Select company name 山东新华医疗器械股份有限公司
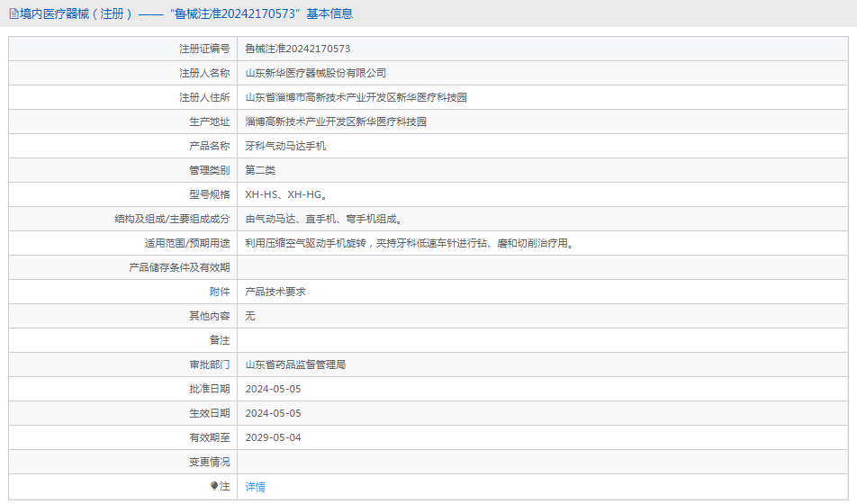857x504 pixels. (316, 73)
